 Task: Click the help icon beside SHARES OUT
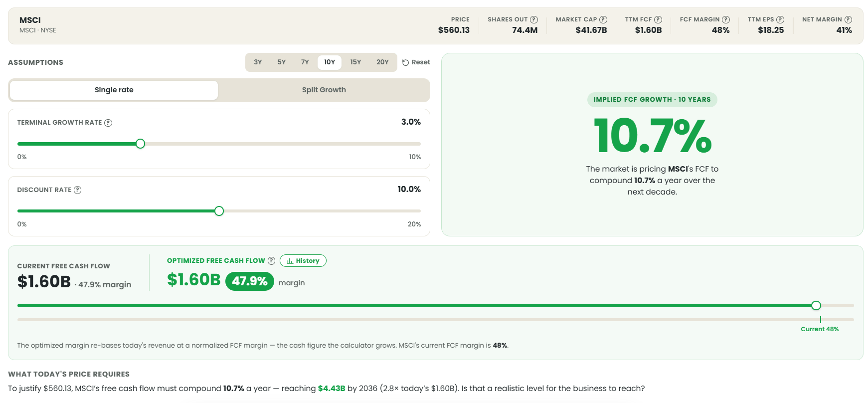tap(534, 19)
